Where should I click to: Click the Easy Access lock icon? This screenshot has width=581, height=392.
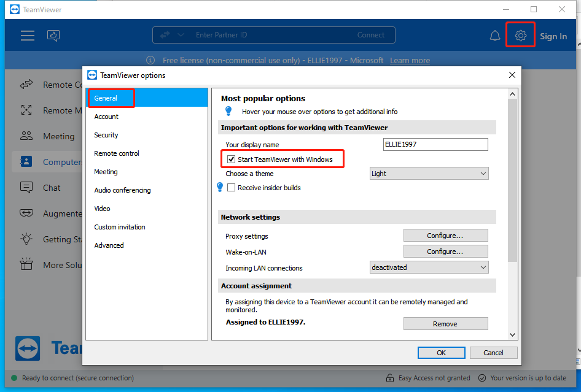[390, 378]
